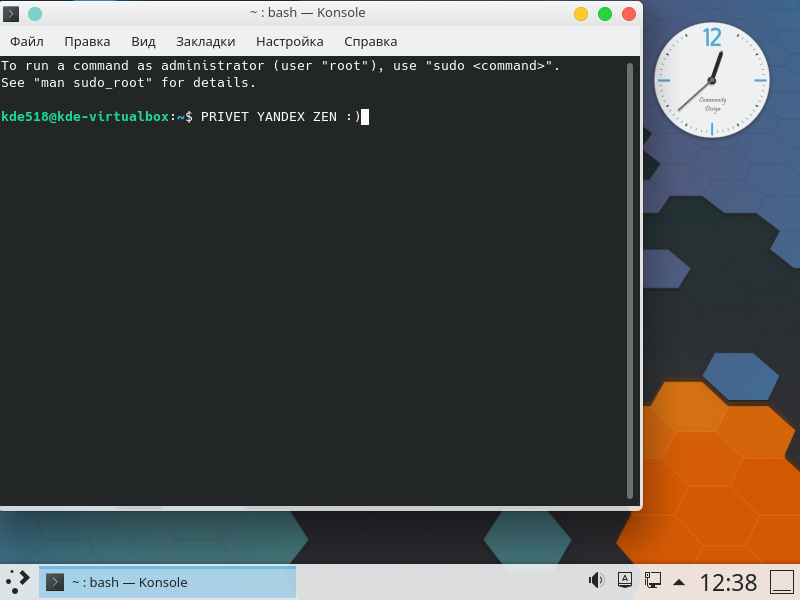Open the KDE application launcher
The height and width of the screenshot is (600, 800).
point(18,582)
